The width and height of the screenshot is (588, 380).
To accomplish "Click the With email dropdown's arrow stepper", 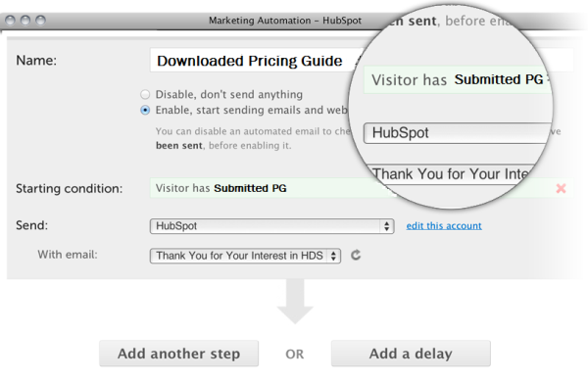I will click(x=333, y=256).
